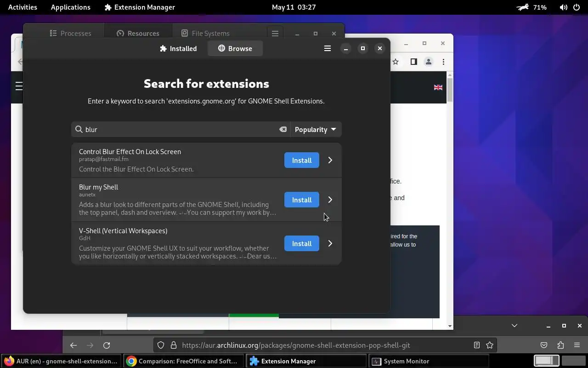
Task: Click Firefox tracking protection shield icon
Action: (x=161, y=345)
